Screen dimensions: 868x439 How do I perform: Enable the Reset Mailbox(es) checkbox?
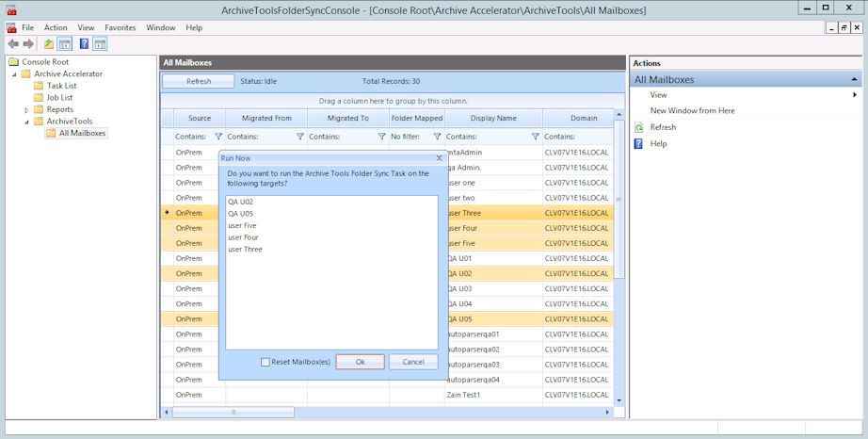pos(265,362)
